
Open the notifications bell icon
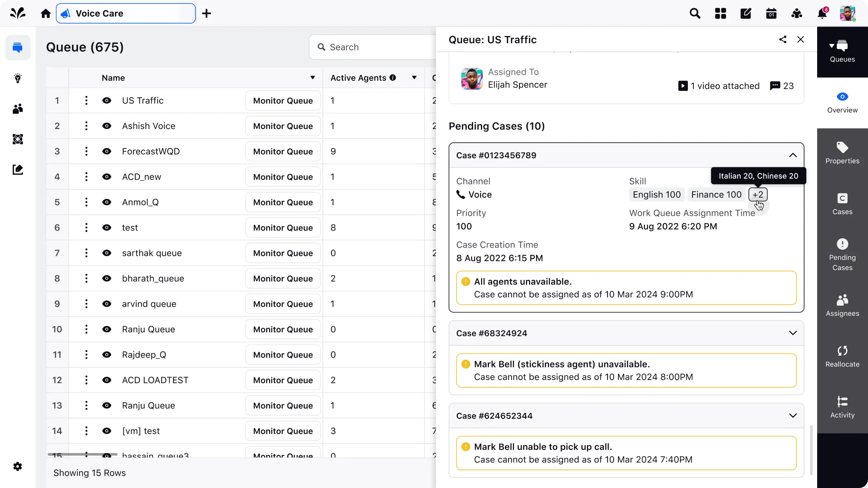[822, 14]
